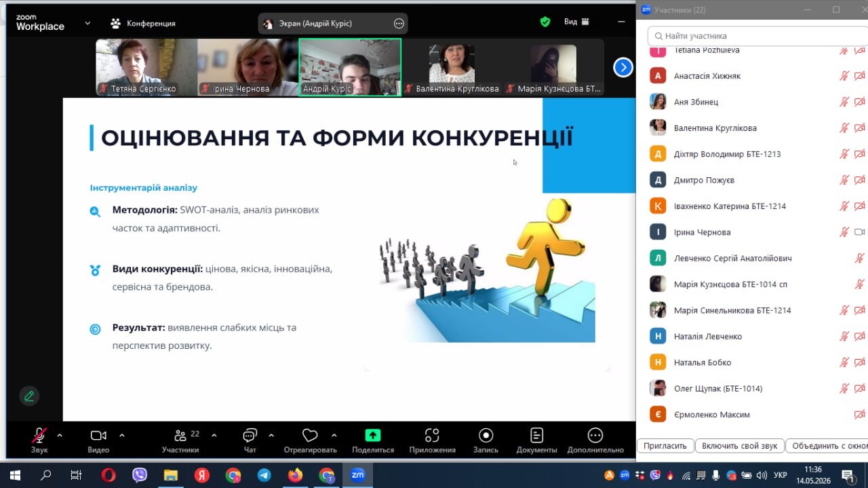Click the Включить свой звук button
The image size is (868, 488).
(x=739, y=446)
